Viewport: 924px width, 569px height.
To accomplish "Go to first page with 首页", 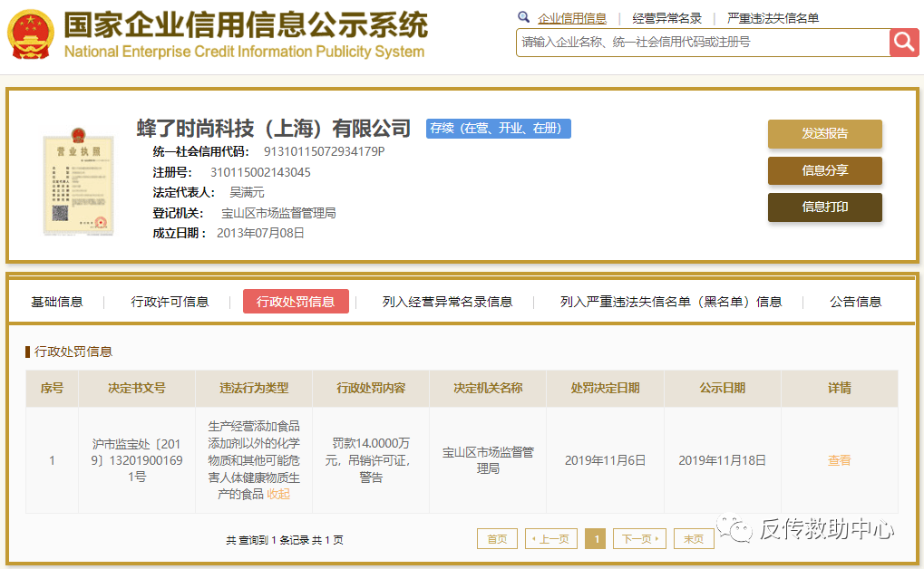I will tap(497, 539).
